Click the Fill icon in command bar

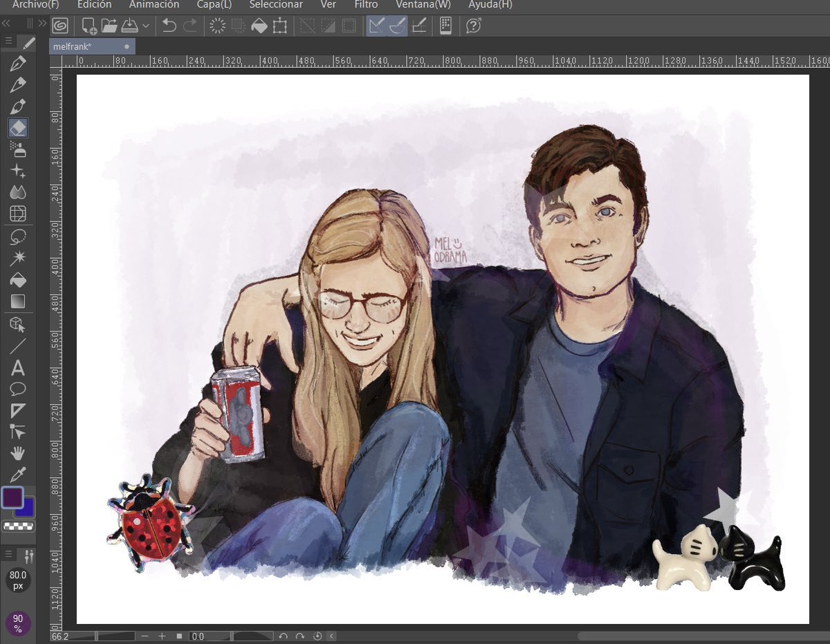259,26
